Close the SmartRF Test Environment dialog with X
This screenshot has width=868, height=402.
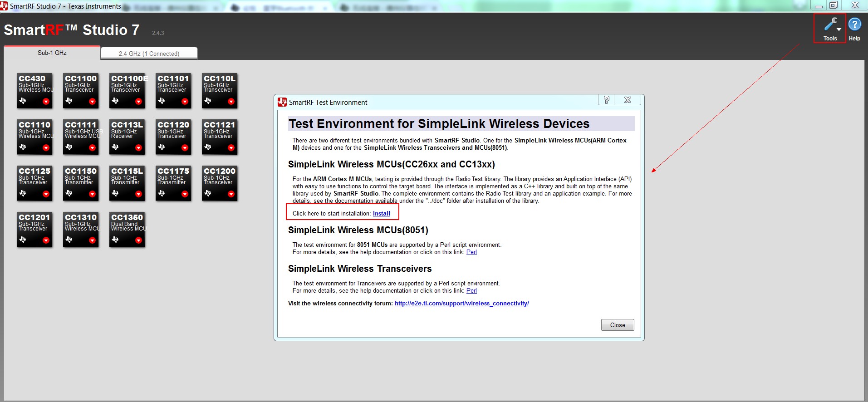pyautogui.click(x=628, y=100)
